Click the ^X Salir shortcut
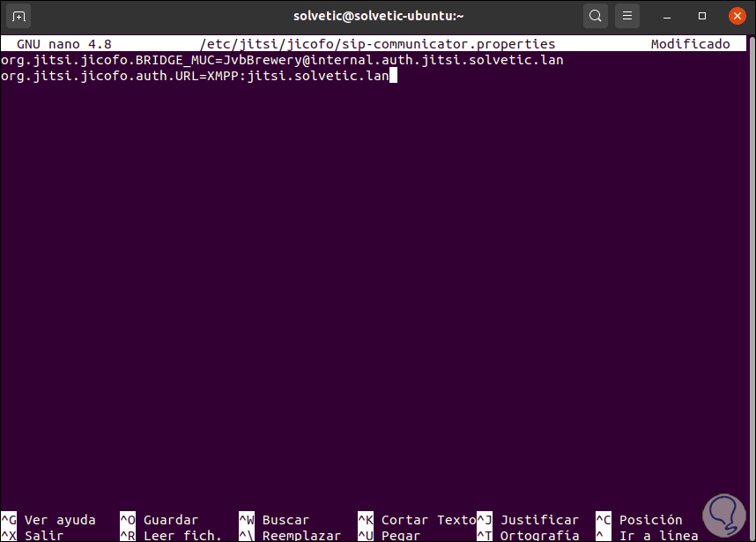The height and width of the screenshot is (542, 756). (x=33, y=535)
